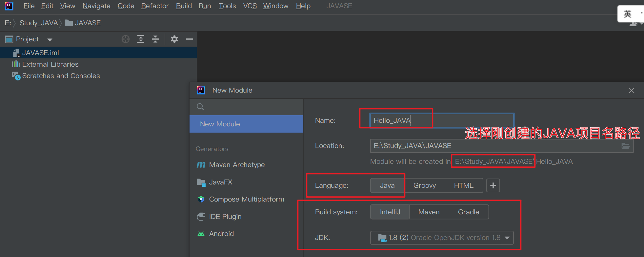The height and width of the screenshot is (257, 644).
Task: Click the Android robot icon
Action: (x=201, y=234)
